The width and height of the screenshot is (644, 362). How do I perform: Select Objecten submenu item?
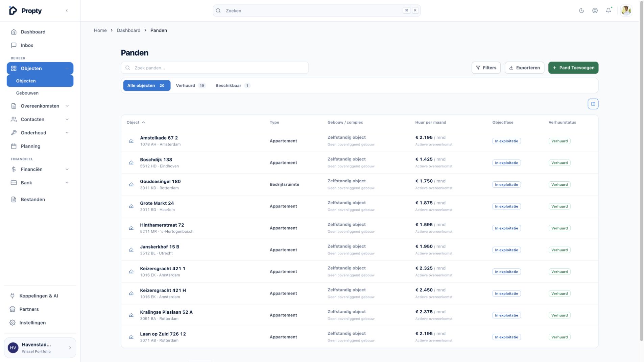[x=40, y=81]
